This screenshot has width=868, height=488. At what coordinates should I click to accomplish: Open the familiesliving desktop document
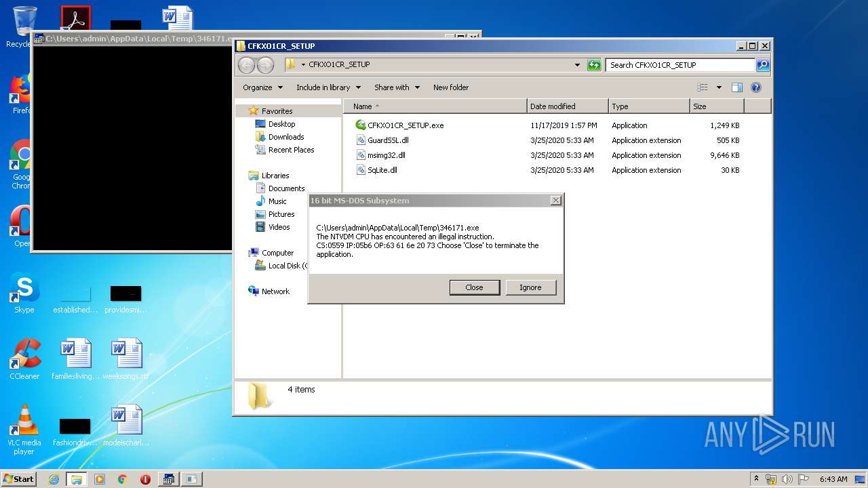tap(75, 359)
